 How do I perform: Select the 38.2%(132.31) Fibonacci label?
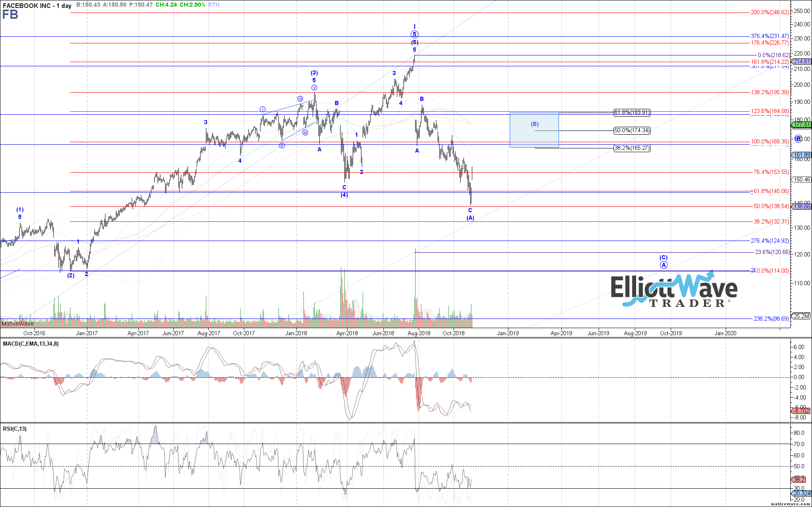click(x=771, y=222)
